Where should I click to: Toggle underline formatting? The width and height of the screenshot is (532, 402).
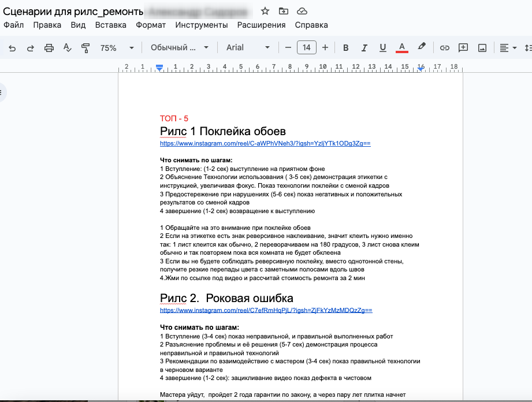(383, 48)
